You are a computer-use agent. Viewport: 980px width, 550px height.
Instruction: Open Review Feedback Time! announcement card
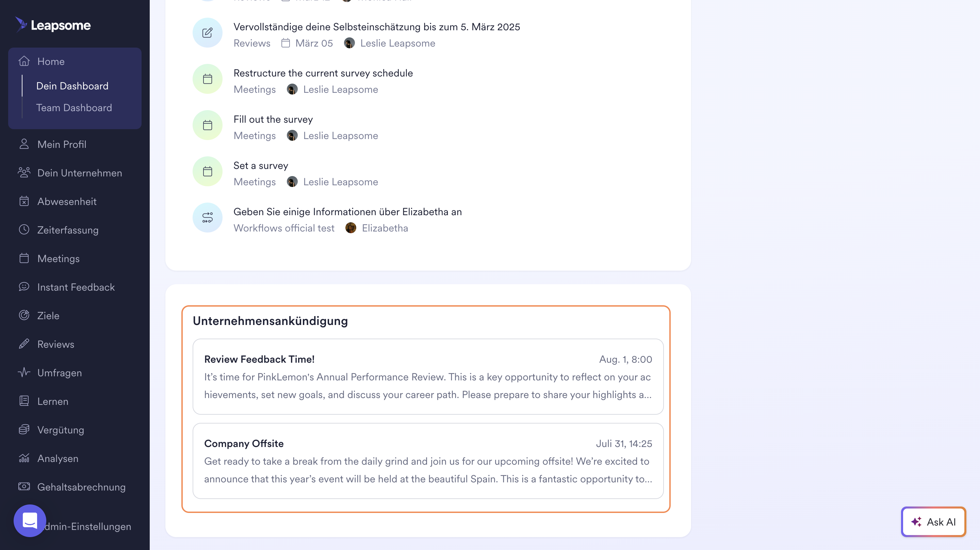(x=428, y=377)
